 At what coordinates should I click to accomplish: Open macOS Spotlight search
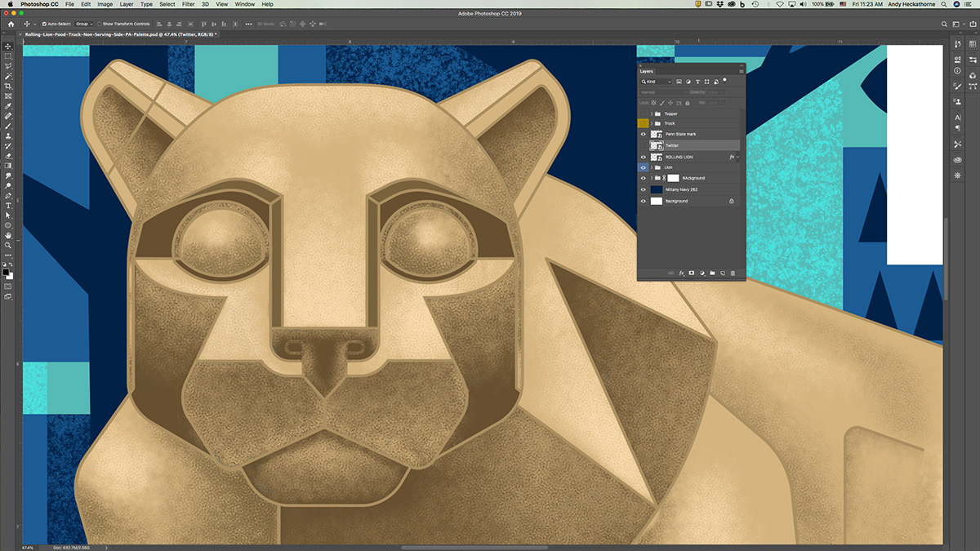[x=944, y=4]
